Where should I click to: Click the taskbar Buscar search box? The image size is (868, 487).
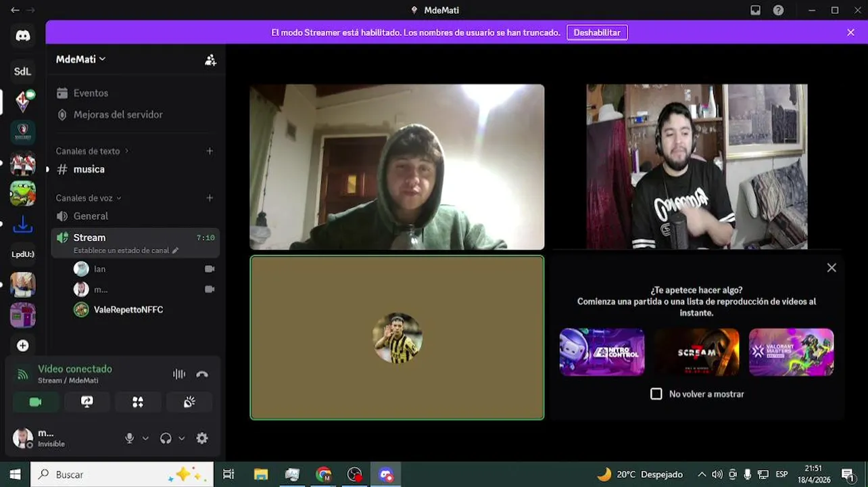(x=122, y=474)
